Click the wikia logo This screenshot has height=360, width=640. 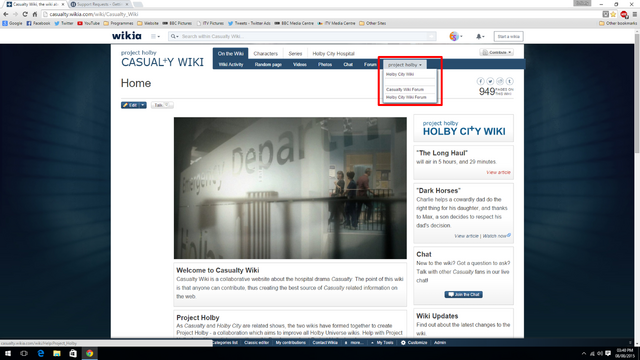coord(127,36)
